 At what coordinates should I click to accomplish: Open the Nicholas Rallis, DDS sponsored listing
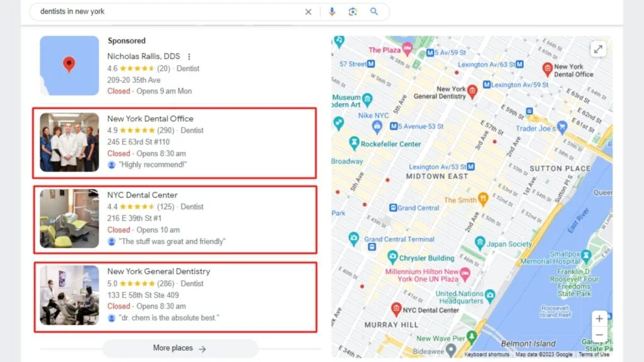[143, 56]
